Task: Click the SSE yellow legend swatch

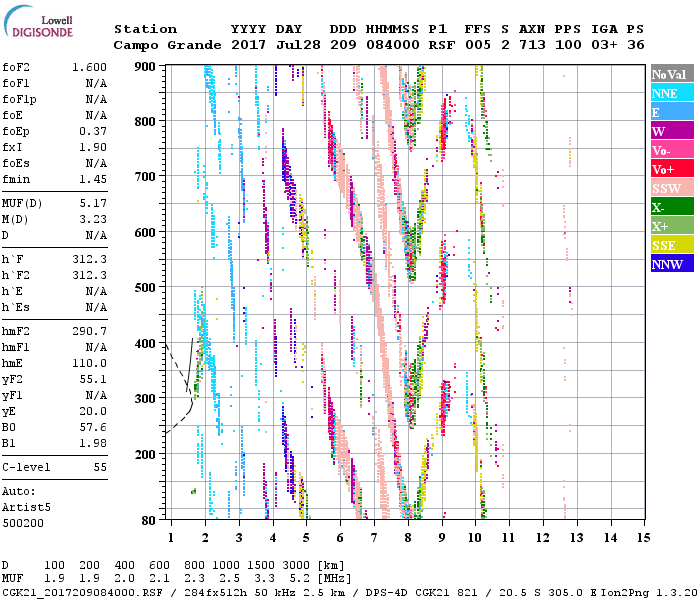Action: (669, 245)
